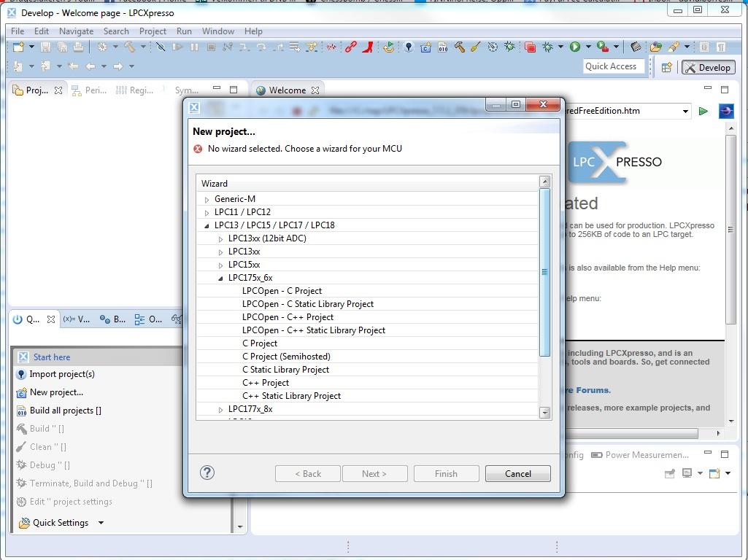Click New project... in Quickstart panel
This screenshot has height=560, width=748.
[x=56, y=392]
